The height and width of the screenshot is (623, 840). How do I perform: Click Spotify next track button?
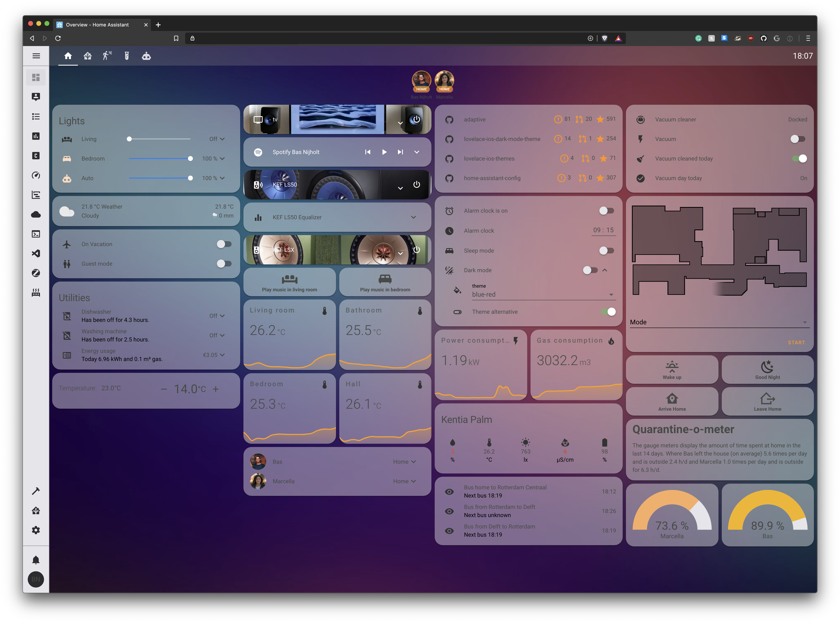(x=400, y=152)
